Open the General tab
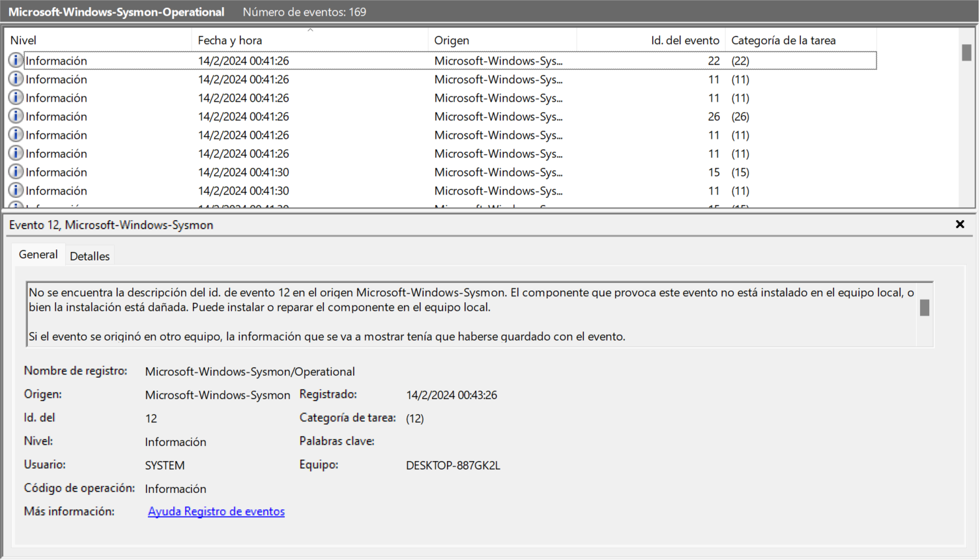Screen dimensions: 980x560 38,255
